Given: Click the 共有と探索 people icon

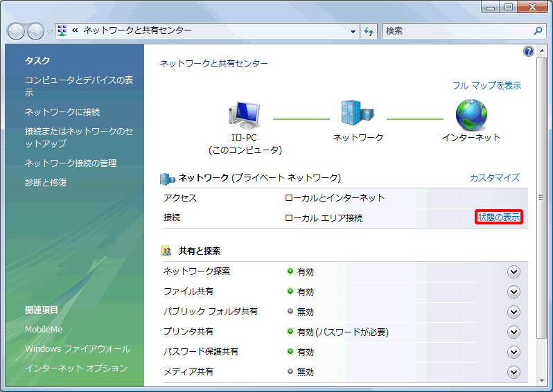Looking at the screenshot, I should click(166, 251).
